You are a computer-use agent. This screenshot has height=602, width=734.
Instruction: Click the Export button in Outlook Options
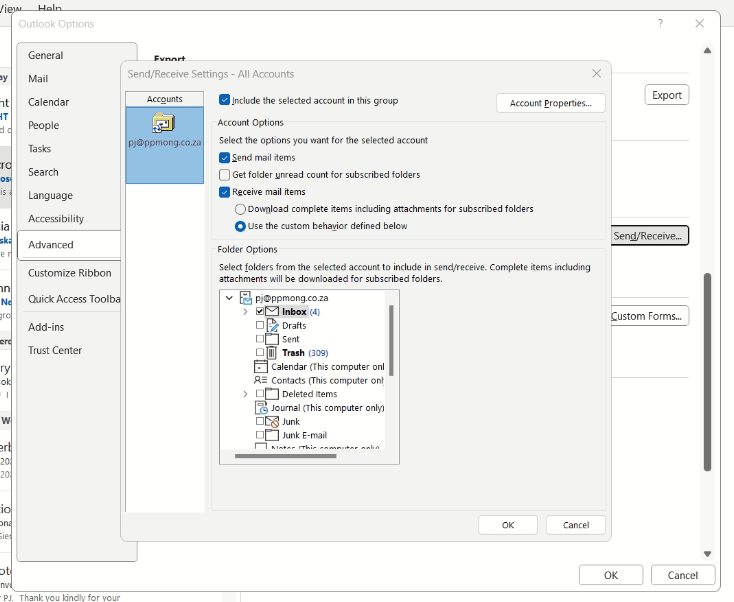[x=667, y=95]
